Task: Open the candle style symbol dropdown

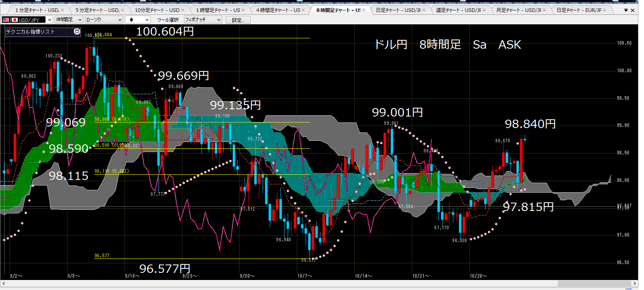Action: tap(147, 20)
